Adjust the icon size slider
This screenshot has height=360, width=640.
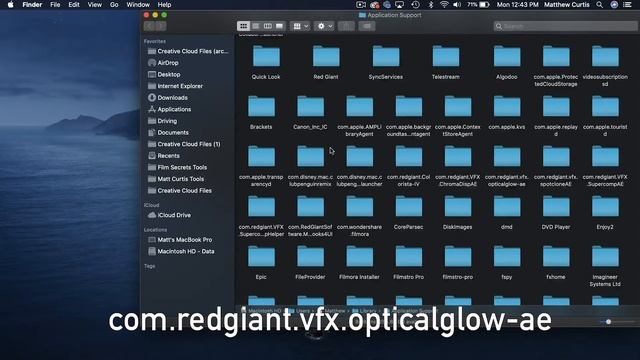click(608, 322)
